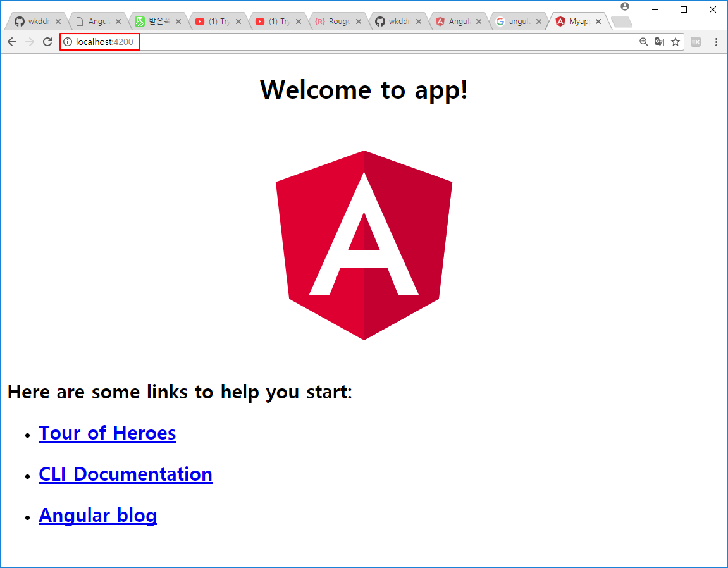This screenshot has height=568, width=728.
Task: Click the 'Welcome to app!' heading
Action: pos(364,90)
